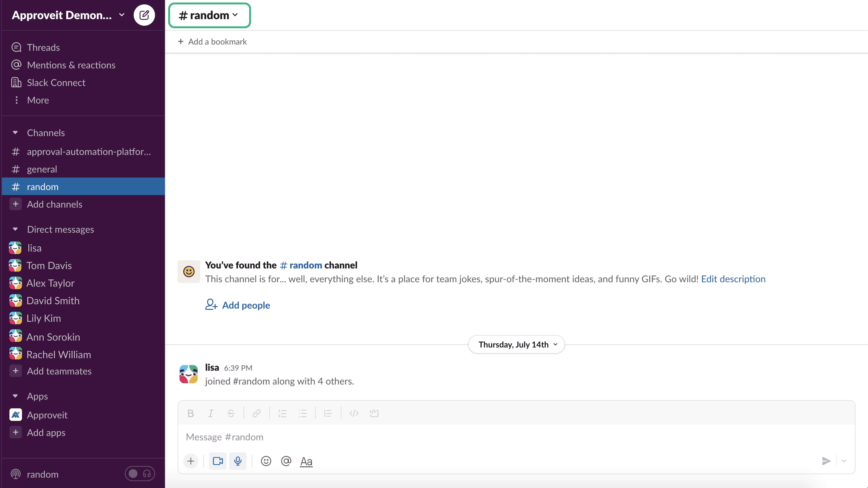Click the record audio clip microphone icon

[x=238, y=461]
